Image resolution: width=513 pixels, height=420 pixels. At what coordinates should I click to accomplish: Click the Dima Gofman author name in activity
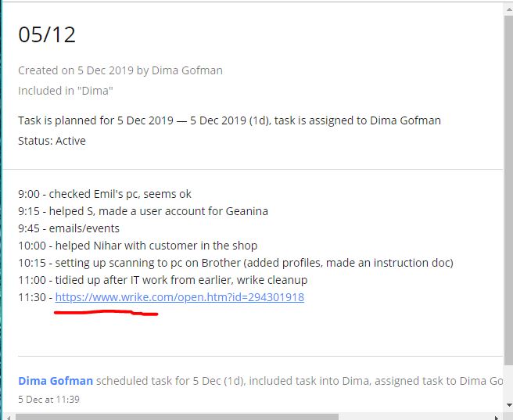pyautogui.click(x=56, y=381)
